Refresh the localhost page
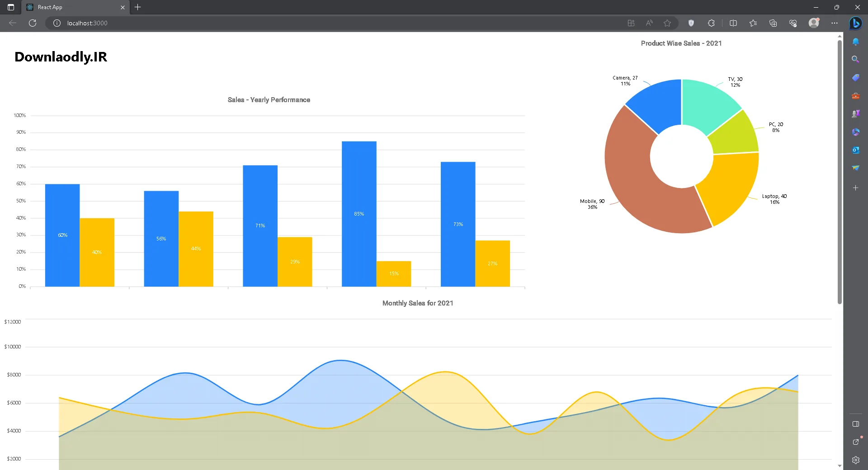Image resolution: width=868 pixels, height=470 pixels. point(33,23)
